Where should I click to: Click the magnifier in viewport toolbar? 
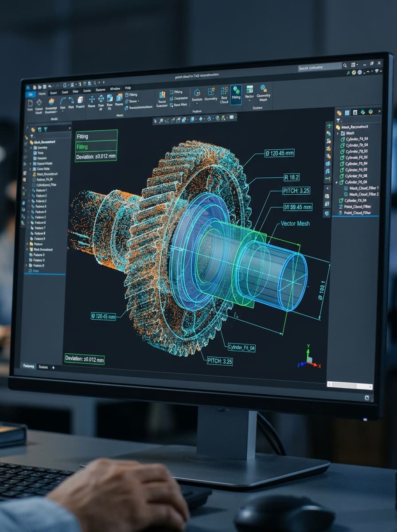(161, 121)
